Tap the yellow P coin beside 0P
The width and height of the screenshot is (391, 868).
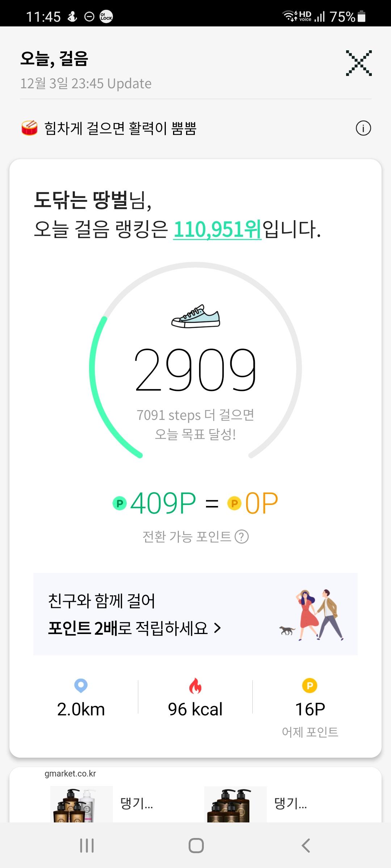tap(234, 503)
